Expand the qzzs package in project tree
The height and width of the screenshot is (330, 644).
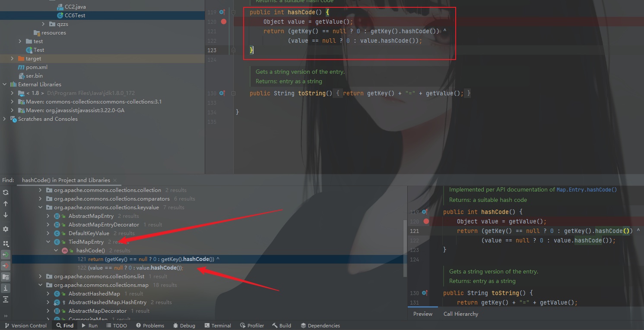pos(43,24)
